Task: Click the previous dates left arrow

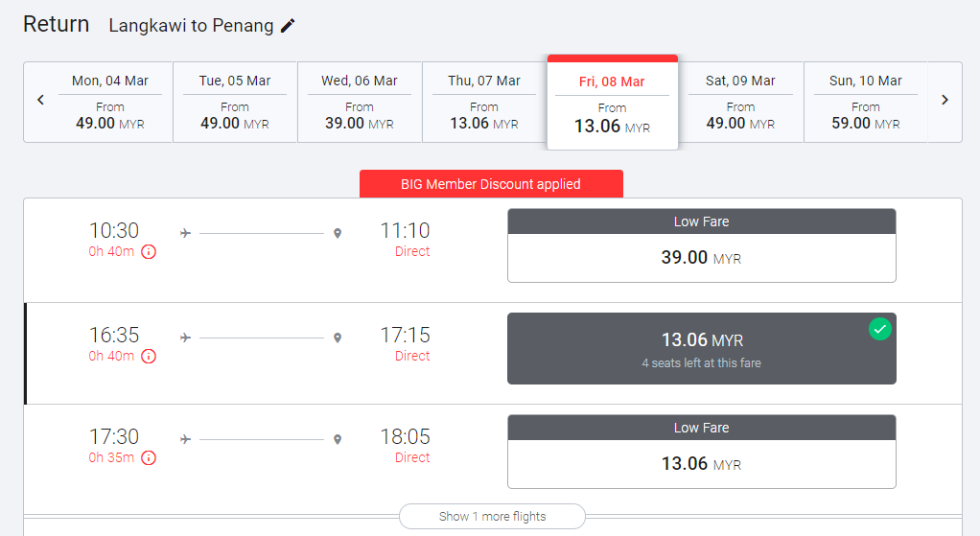Action: coord(40,100)
